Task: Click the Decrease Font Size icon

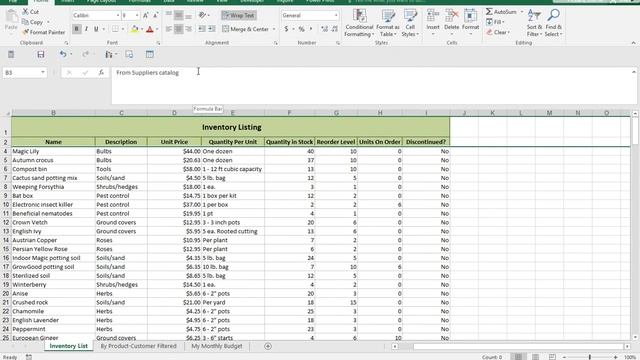Action: coord(155,16)
